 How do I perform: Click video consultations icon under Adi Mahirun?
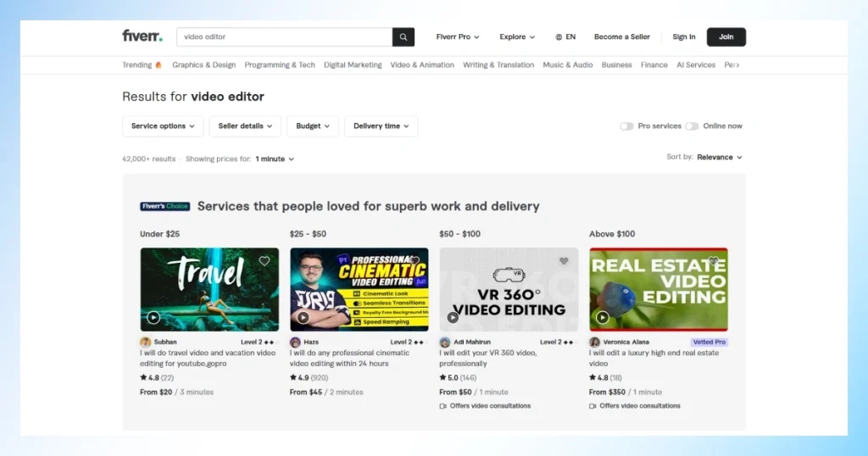[442, 406]
